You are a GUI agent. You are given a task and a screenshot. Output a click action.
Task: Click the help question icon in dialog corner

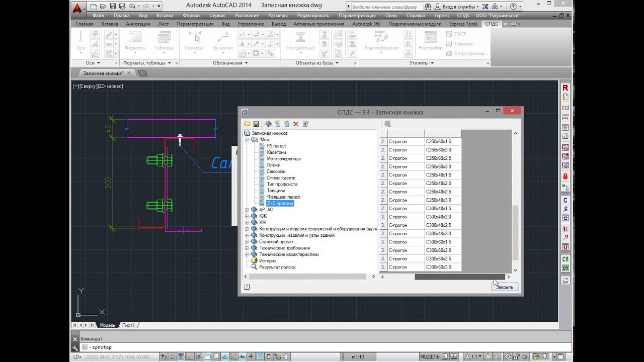[x=247, y=287]
